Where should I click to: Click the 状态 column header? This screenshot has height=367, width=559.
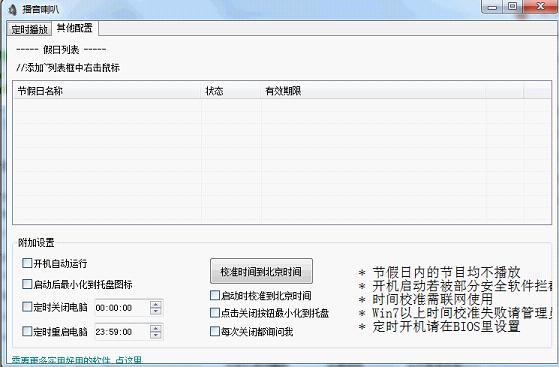(x=230, y=91)
